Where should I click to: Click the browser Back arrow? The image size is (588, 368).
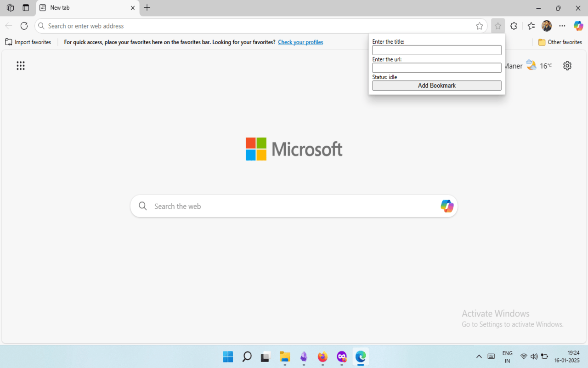(x=9, y=26)
